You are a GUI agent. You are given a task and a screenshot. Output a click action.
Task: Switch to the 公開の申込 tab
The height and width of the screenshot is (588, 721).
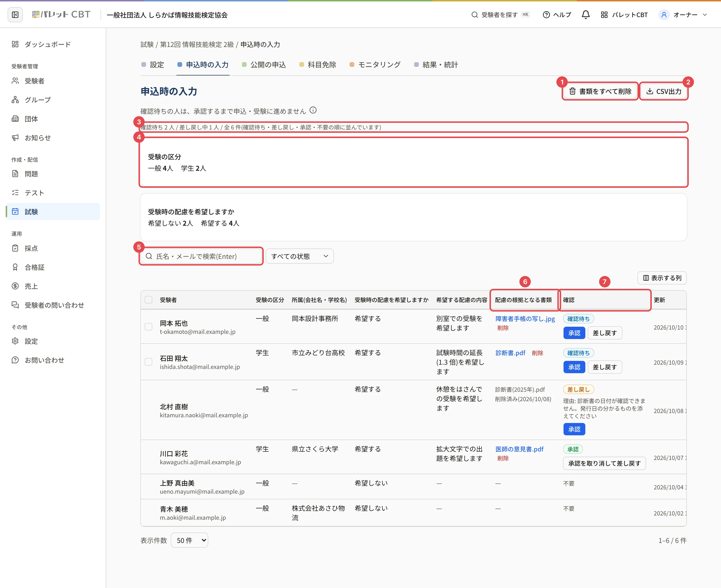tap(264, 65)
